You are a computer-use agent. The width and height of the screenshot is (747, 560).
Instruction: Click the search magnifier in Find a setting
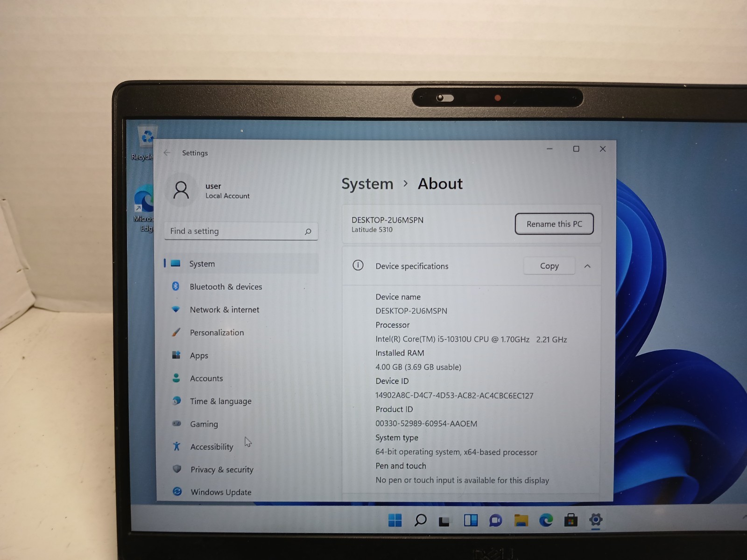point(308,231)
